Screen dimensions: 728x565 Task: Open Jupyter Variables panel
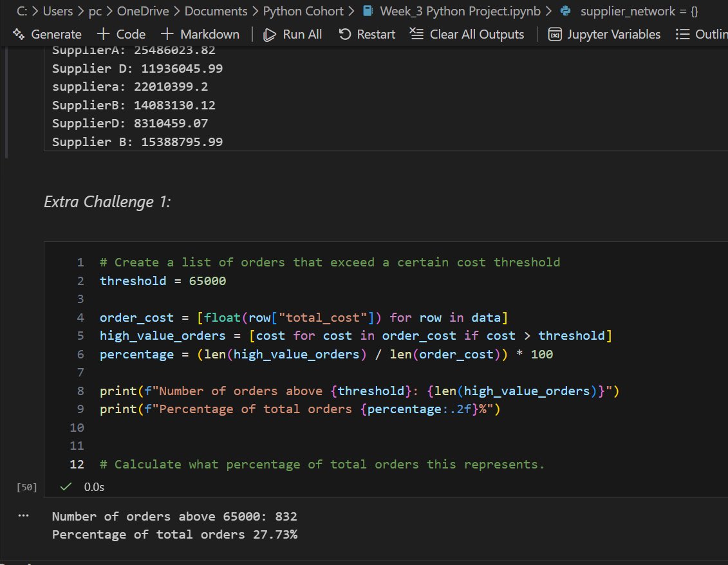604,34
